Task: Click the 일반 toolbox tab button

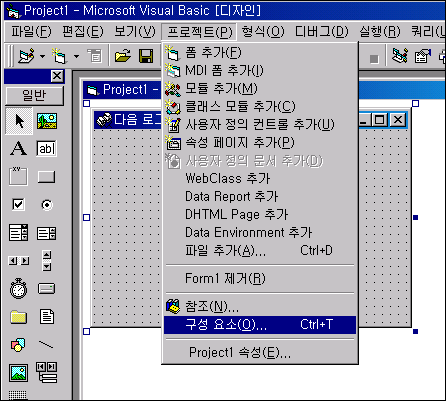Action: pos(34,96)
